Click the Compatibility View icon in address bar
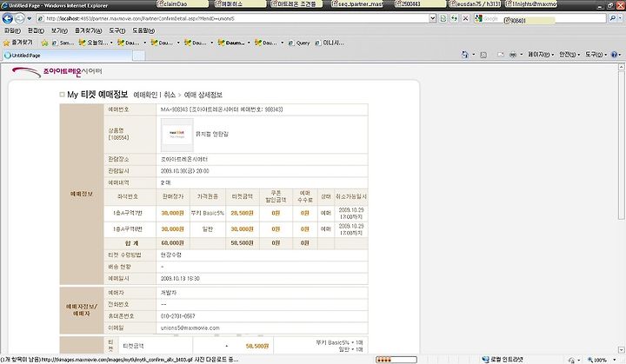This screenshot has width=626, height=364. tap(443, 18)
